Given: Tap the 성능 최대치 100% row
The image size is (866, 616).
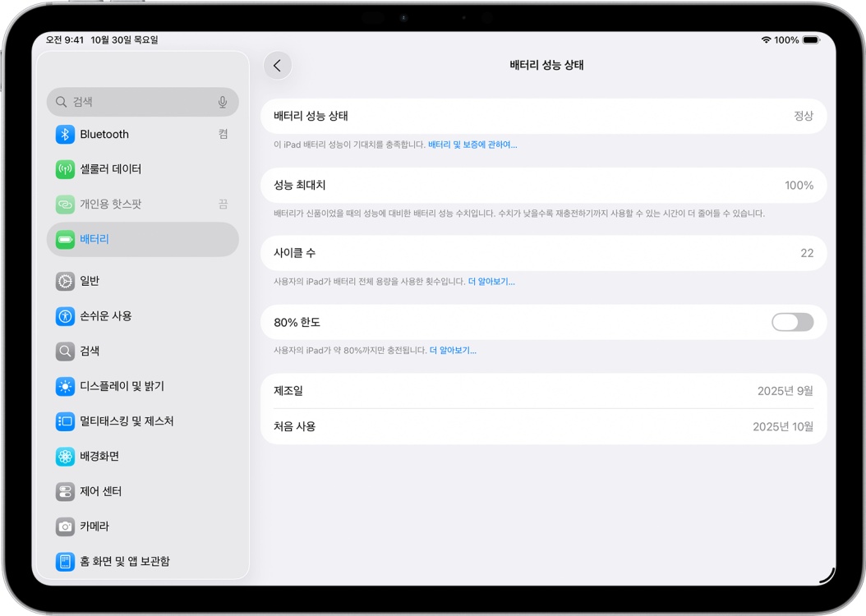Looking at the screenshot, I should [543, 185].
